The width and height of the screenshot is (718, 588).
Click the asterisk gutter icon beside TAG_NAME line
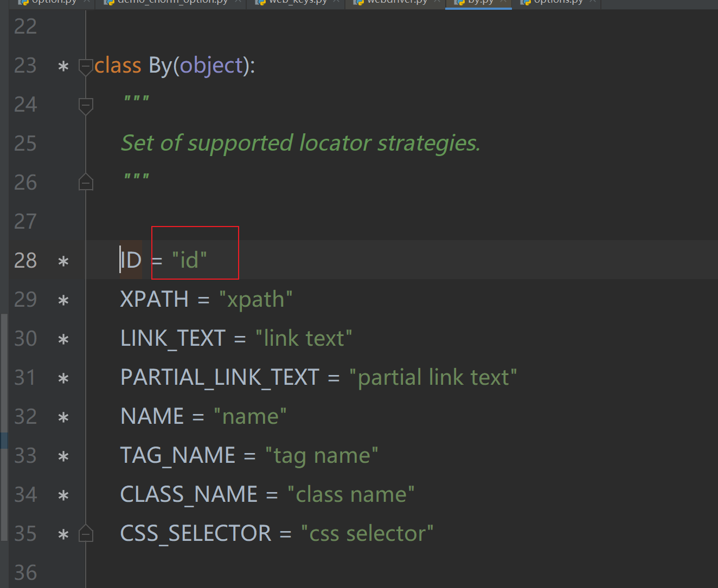point(63,457)
